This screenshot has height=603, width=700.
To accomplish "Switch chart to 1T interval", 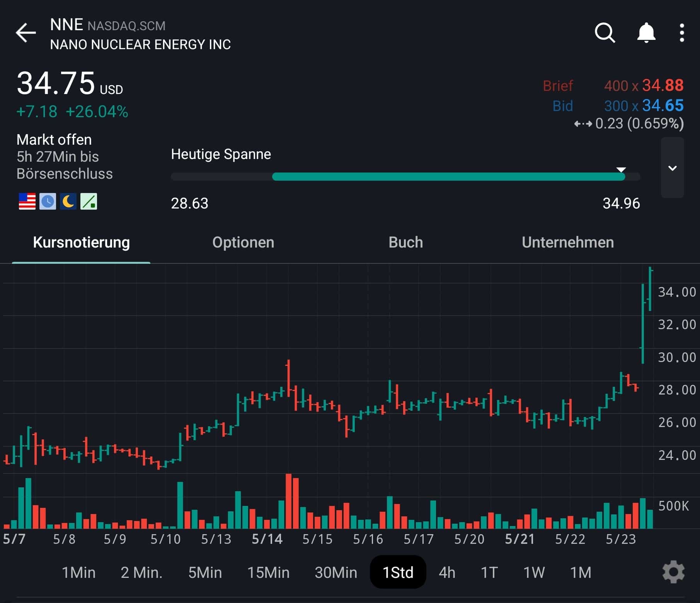I will [x=489, y=572].
